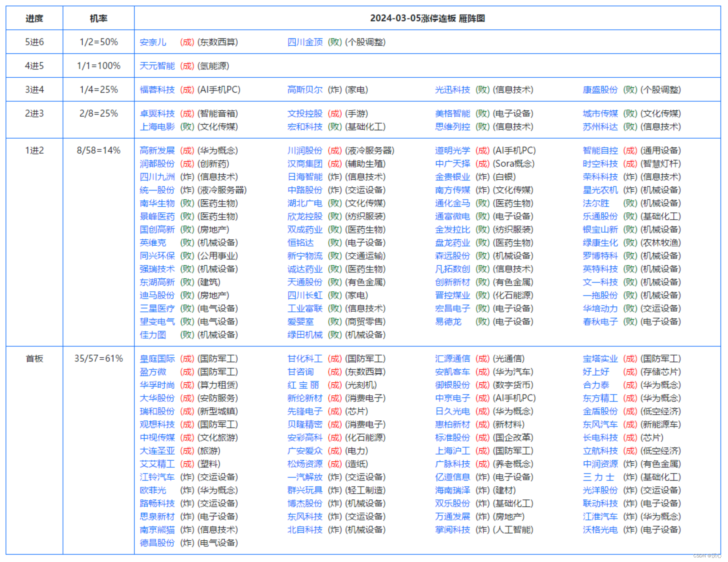Click the 文投控股 link
The height and width of the screenshot is (562, 728).
coord(305,114)
